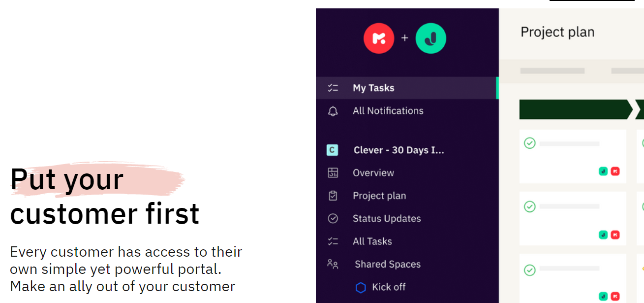
Task: Click the green app logo avatar at top
Action: pos(431,37)
